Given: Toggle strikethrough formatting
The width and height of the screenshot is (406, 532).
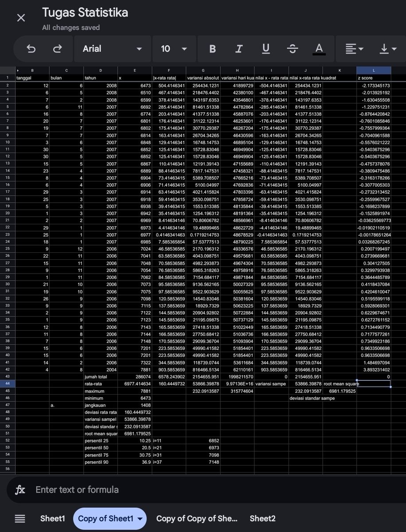Looking at the screenshot, I should coord(293,49).
